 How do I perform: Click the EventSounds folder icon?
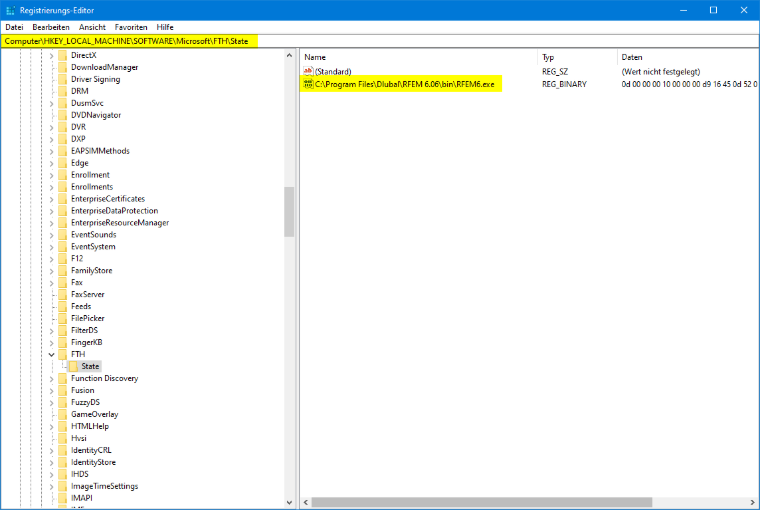[63, 235]
